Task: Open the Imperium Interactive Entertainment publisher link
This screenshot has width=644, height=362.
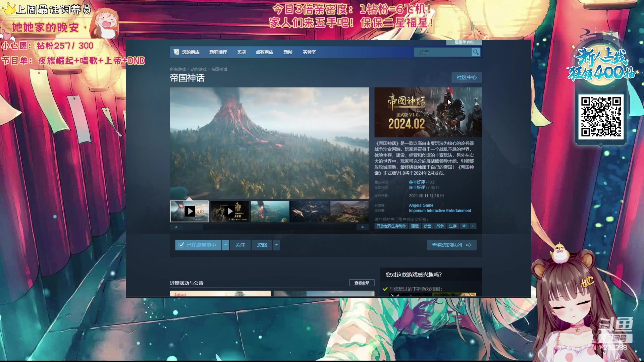Action: 440,211
